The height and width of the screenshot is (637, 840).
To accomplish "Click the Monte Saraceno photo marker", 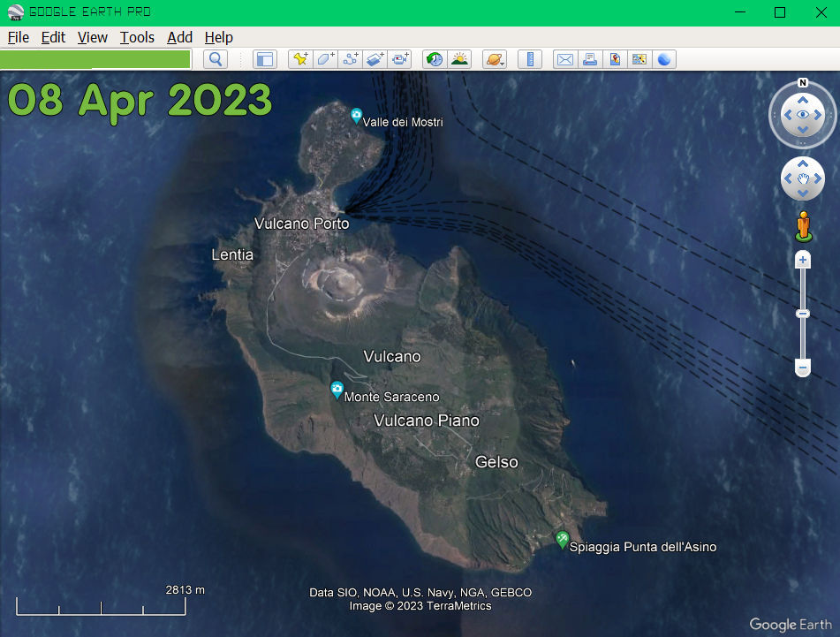I will point(337,390).
